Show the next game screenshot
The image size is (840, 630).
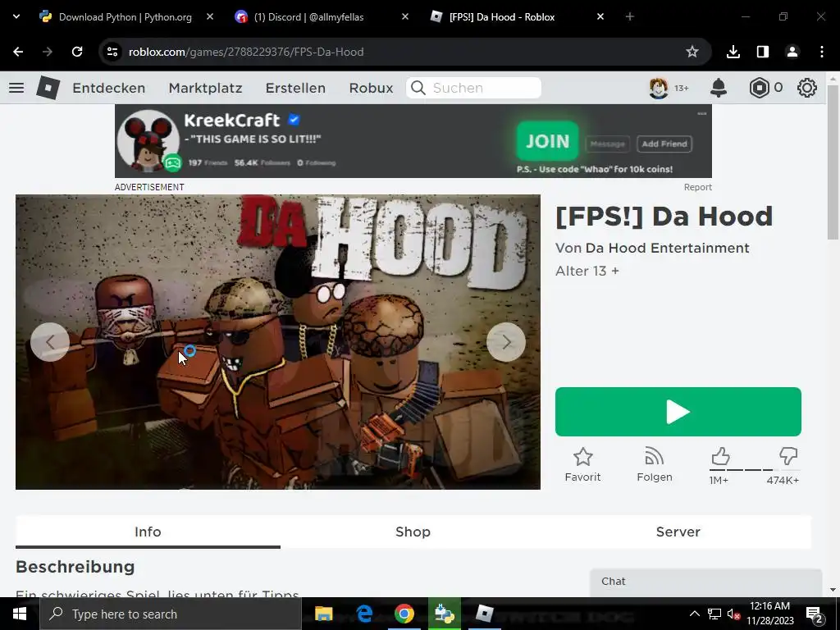point(505,342)
